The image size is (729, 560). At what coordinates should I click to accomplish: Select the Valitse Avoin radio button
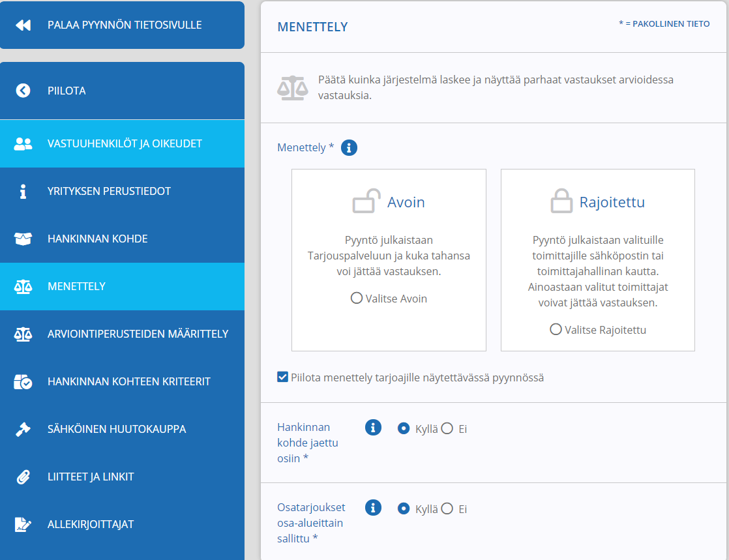coord(357,298)
